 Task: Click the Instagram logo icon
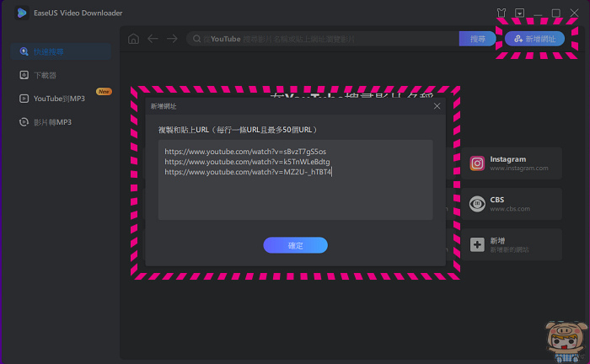tap(477, 163)
